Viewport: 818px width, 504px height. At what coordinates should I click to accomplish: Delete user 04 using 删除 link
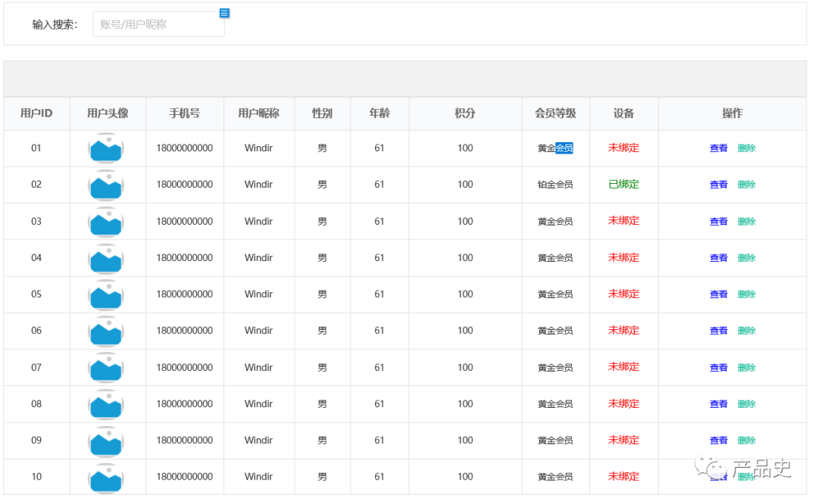tap(746, 258)
